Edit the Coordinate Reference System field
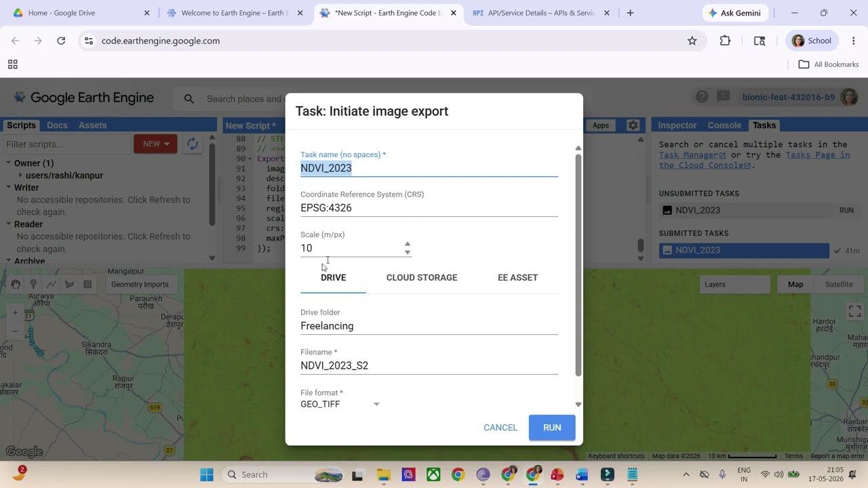The image size is (868, 488). [x=429, y=208]
